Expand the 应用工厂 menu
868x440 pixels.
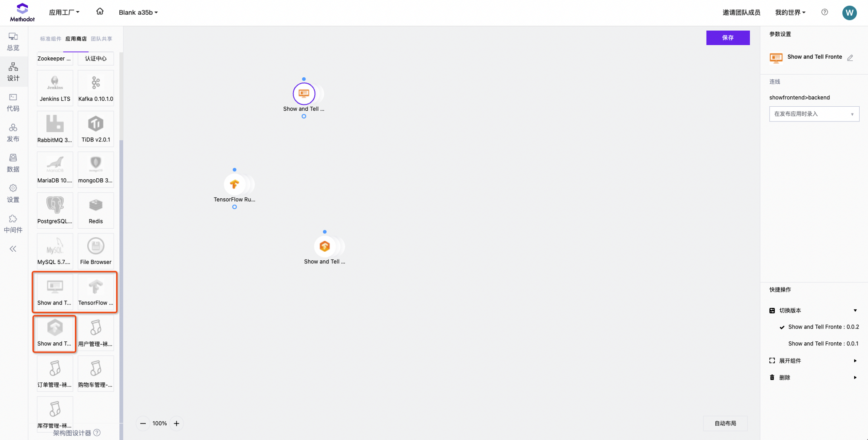64,13
